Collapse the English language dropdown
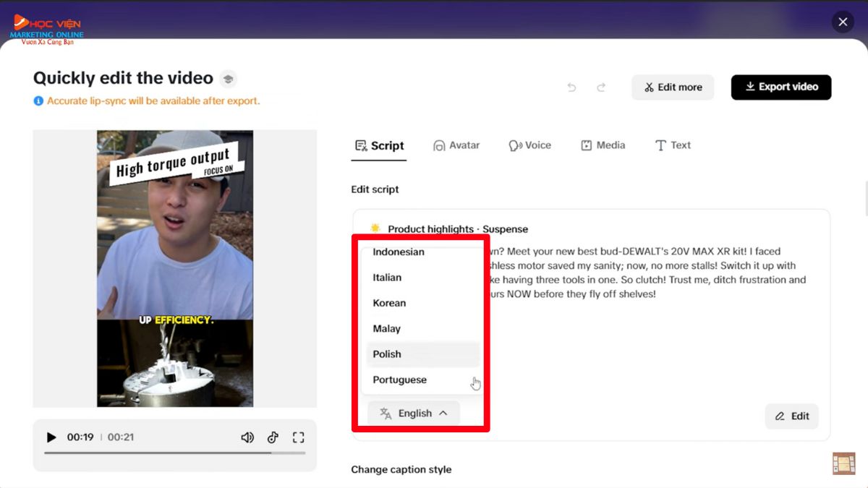 pyautogui.click(x=414, y=414)
